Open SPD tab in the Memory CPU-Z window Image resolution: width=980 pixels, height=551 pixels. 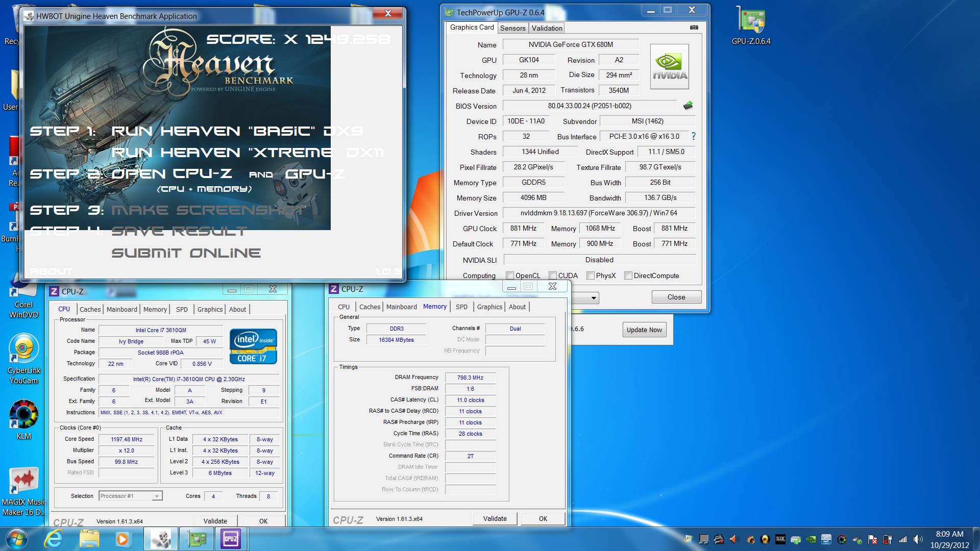point(461,307)
